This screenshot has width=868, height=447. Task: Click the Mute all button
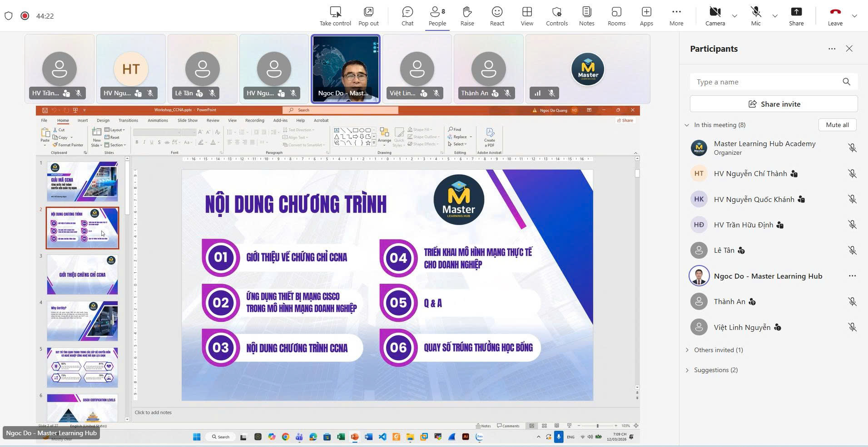click(x=837, y=125)
